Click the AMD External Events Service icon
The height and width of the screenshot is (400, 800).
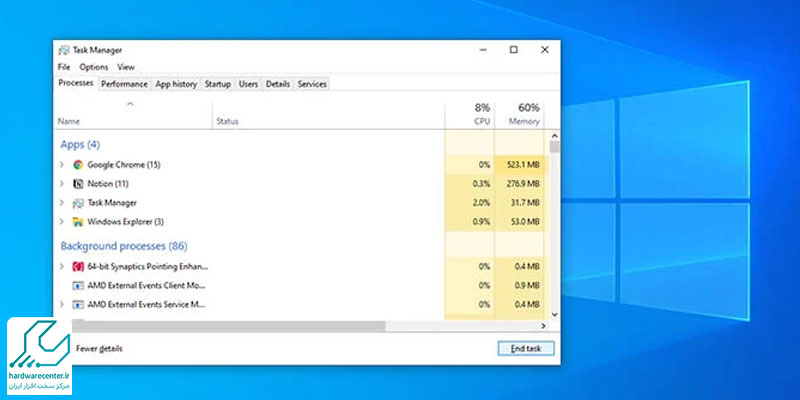(78, 305)
